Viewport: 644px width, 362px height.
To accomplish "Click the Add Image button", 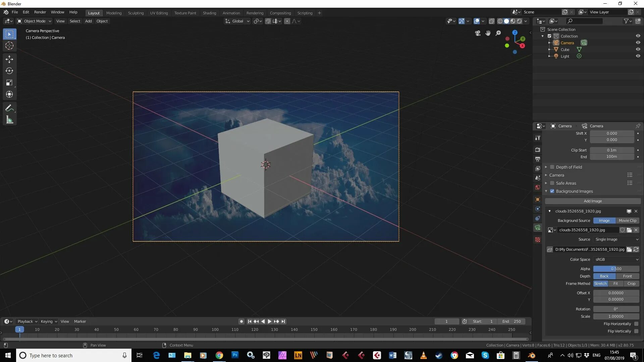I will pos(592,201).
